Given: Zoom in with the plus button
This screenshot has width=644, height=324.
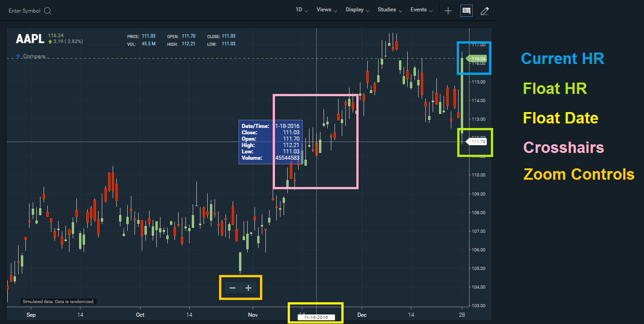Looking at the screenshot, I should click(248, 288).
